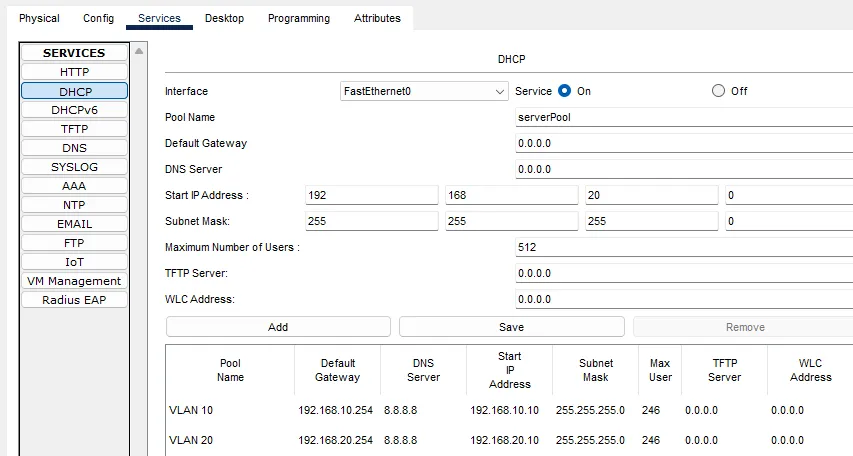Open the DHCPv6 service
The width and height of the screenshot is (853, 456).
[x=75, y=110]
